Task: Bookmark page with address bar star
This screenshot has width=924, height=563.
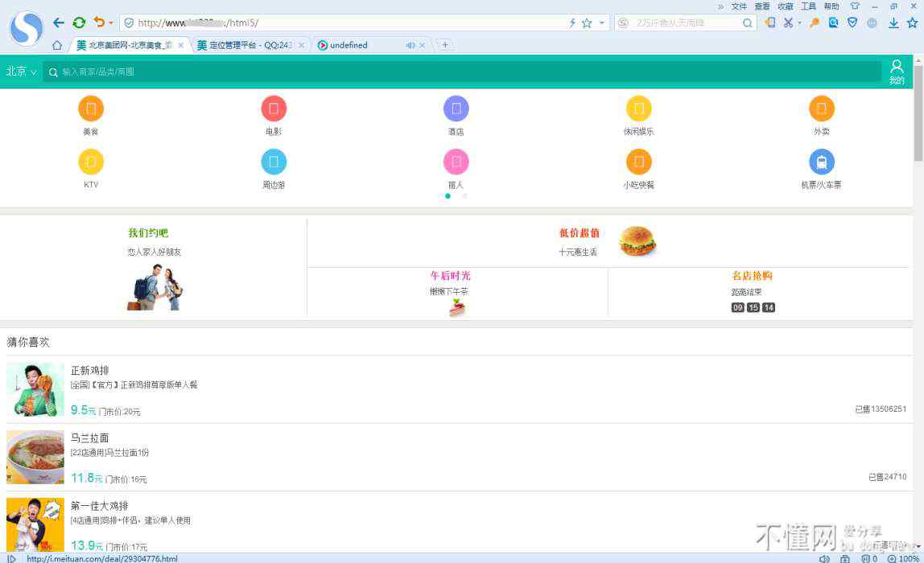Action: [x=587, y=23]
